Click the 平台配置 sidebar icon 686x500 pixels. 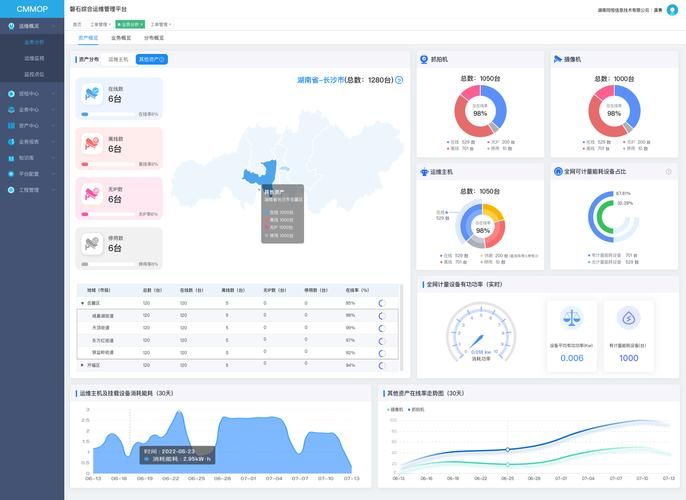11,174
